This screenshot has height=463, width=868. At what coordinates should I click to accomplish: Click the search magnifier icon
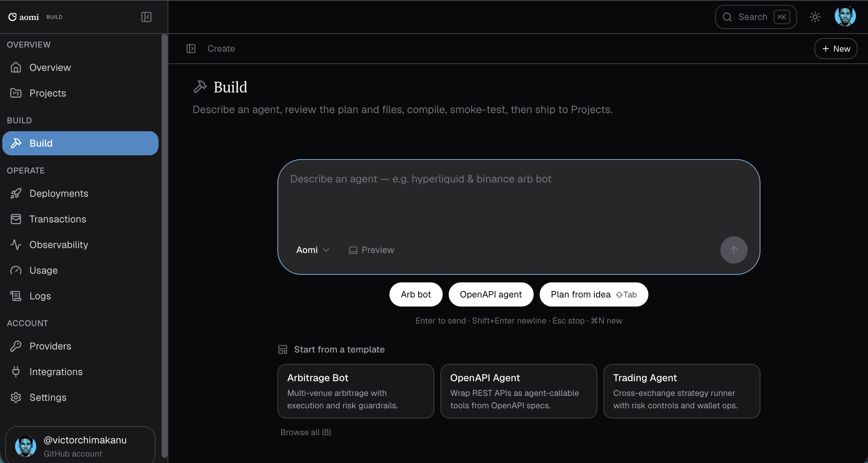tap(727, 17)
